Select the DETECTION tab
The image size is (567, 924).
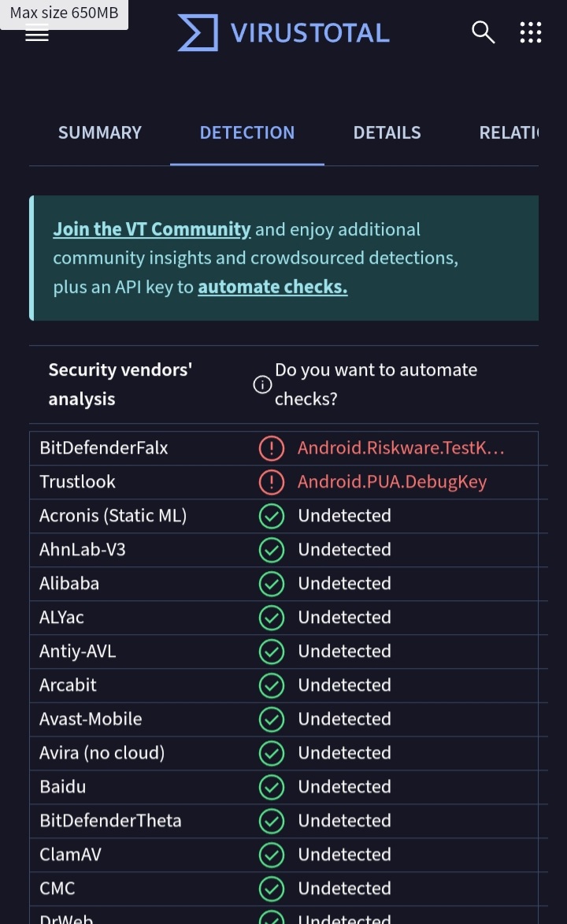tap(247, 132)
